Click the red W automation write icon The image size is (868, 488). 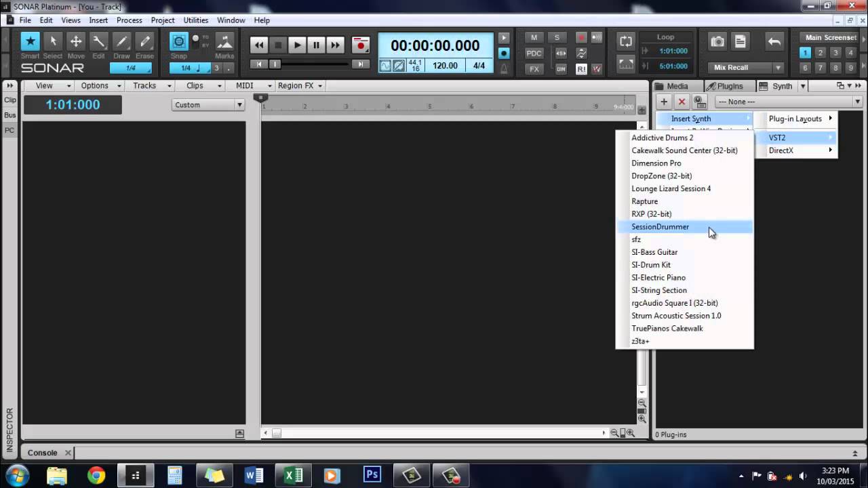597,69
